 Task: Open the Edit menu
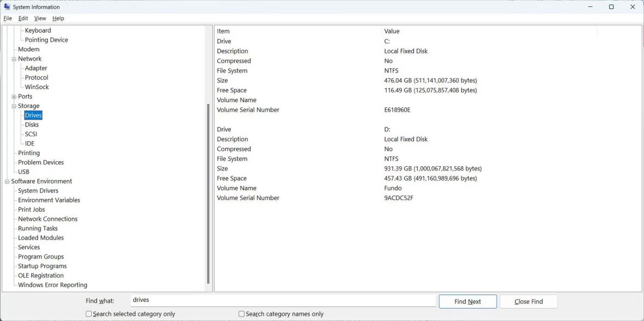click(23, 18)
